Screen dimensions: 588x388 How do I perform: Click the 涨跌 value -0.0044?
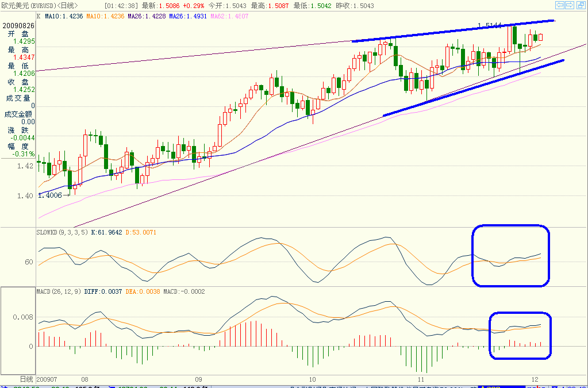[x=23, y=138]
